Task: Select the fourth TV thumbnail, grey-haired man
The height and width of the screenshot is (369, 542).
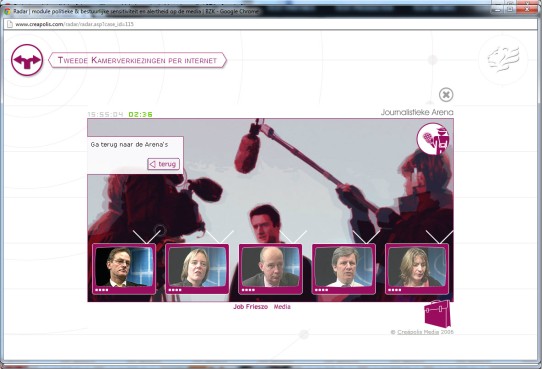Action: (x=344, y=269)
